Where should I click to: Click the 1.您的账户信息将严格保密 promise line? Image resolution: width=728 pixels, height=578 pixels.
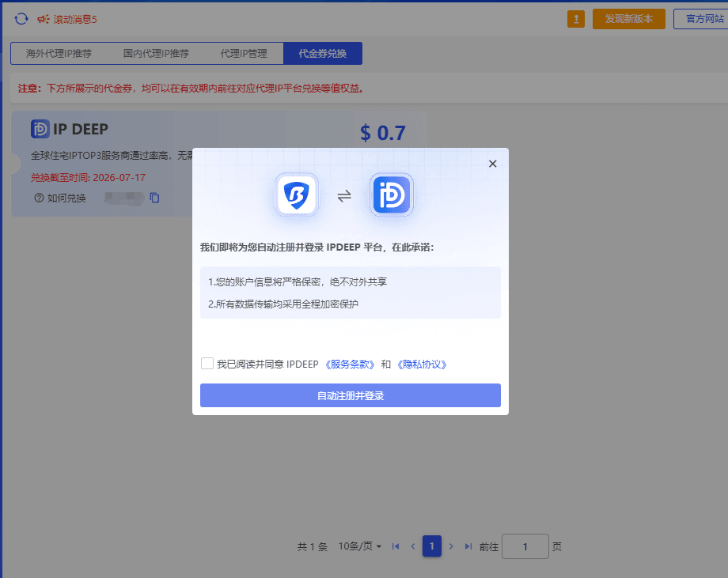pos(298,281)
